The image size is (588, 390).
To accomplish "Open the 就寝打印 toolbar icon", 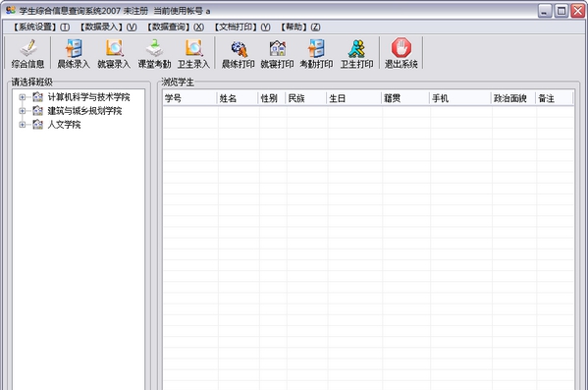I will pos(278,48).
